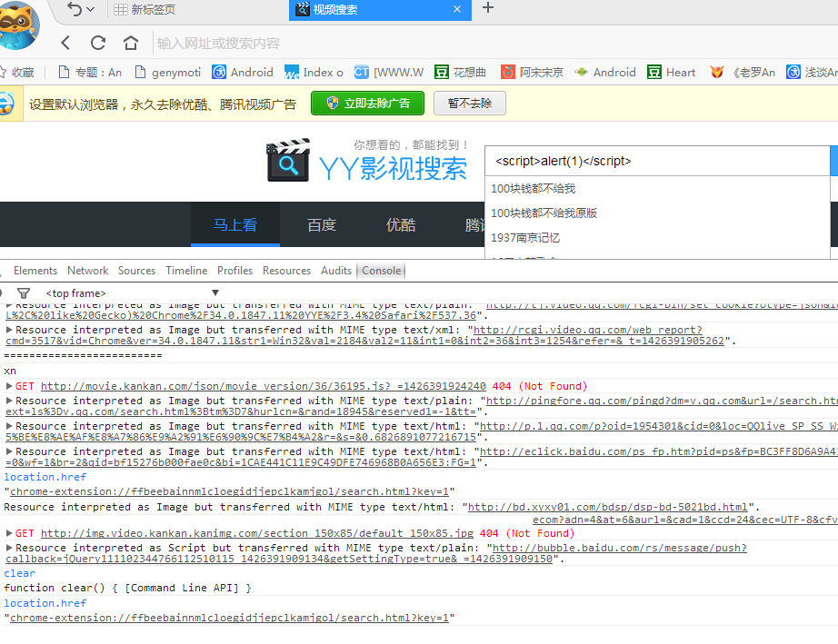Switch to the 新标签页 tab

tap(145, 9)
